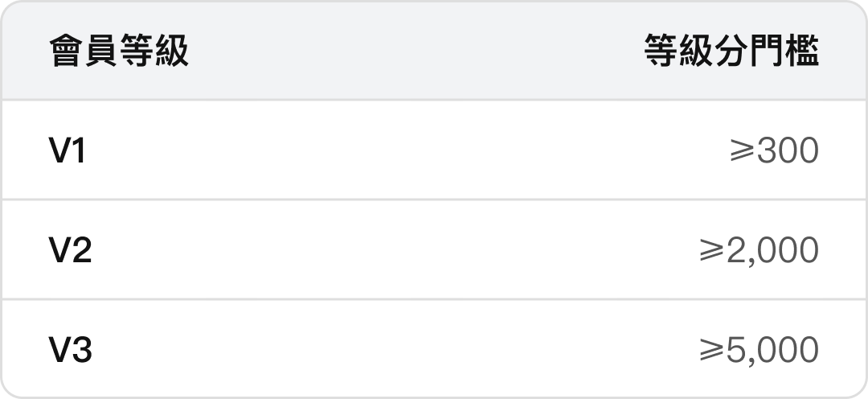The width and height of the screenshot is (868, 399).
Task: Click the ≥300 threshold value
Action: pos(773,151)
